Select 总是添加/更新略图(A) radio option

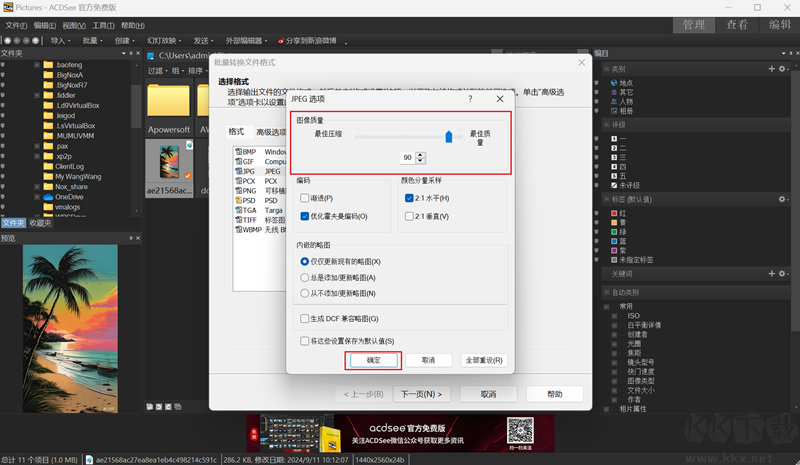coord(305,277)
